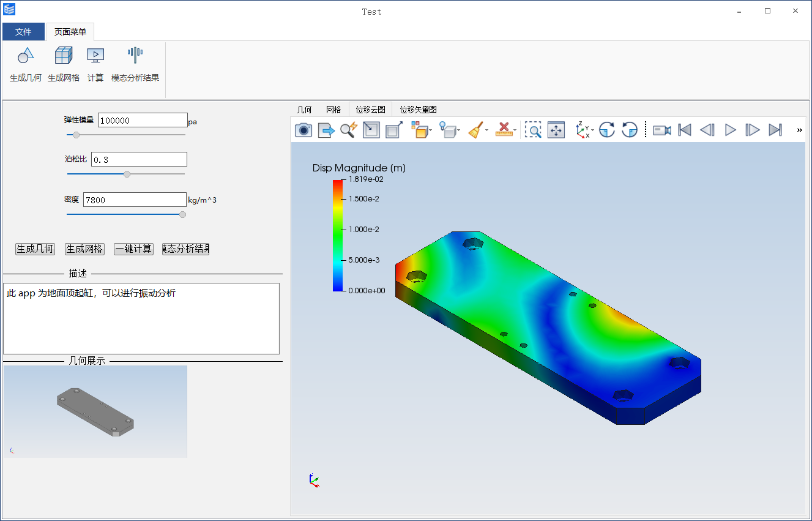Open the dropdown arrow beside colored cube icon
Viewport: 812px width, 521px height.
pos(431,130)
